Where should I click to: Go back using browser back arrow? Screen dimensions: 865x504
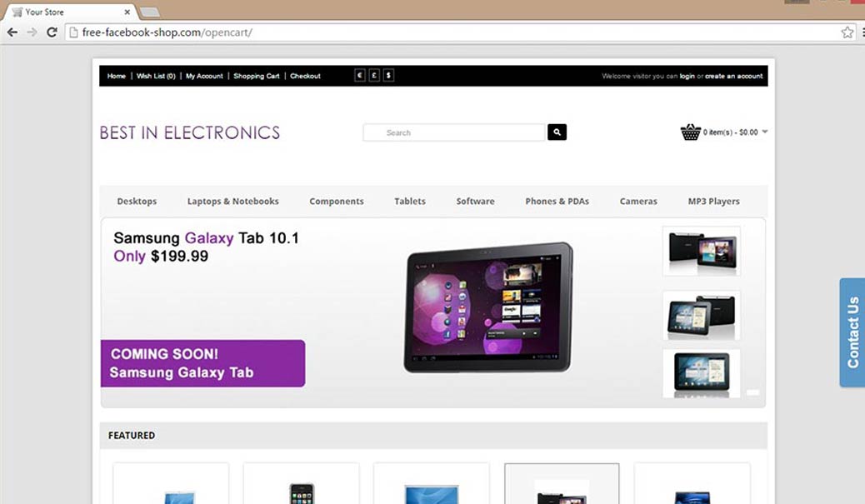click(x=12, y=32)
